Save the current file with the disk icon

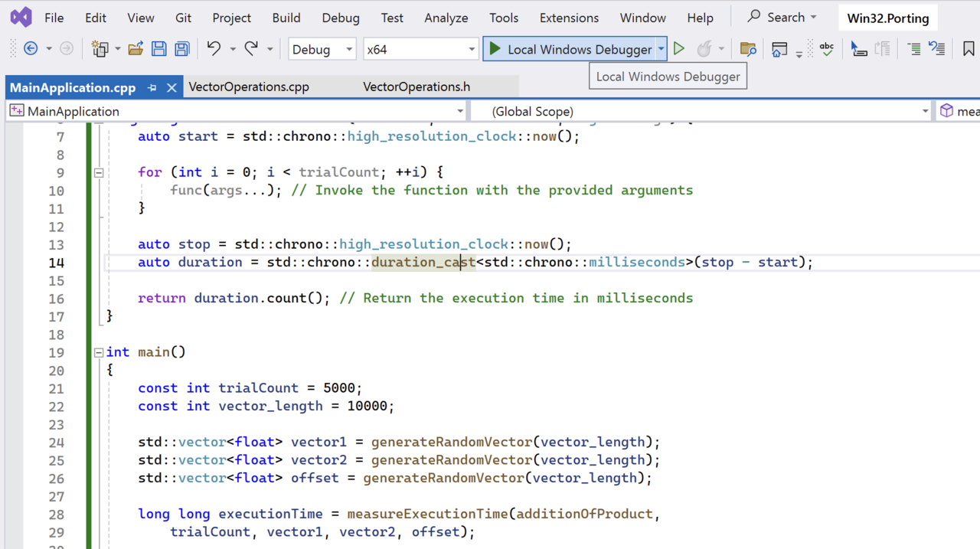tap(159, 49)
